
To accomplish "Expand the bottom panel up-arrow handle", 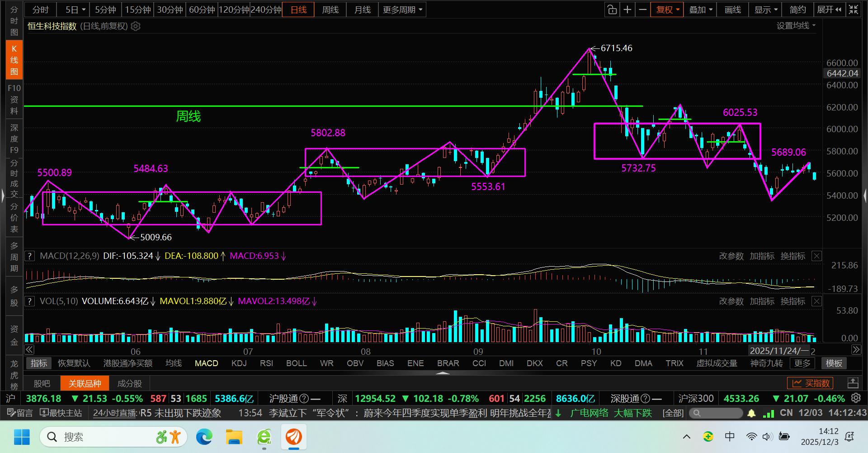I will click(443, 373).
